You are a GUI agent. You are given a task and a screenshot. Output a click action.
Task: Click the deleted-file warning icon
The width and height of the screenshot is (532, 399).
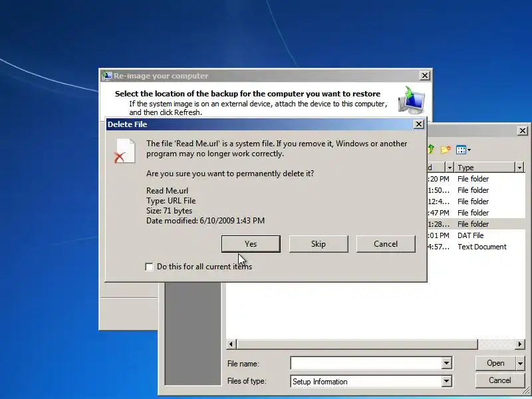click(124, 151)
